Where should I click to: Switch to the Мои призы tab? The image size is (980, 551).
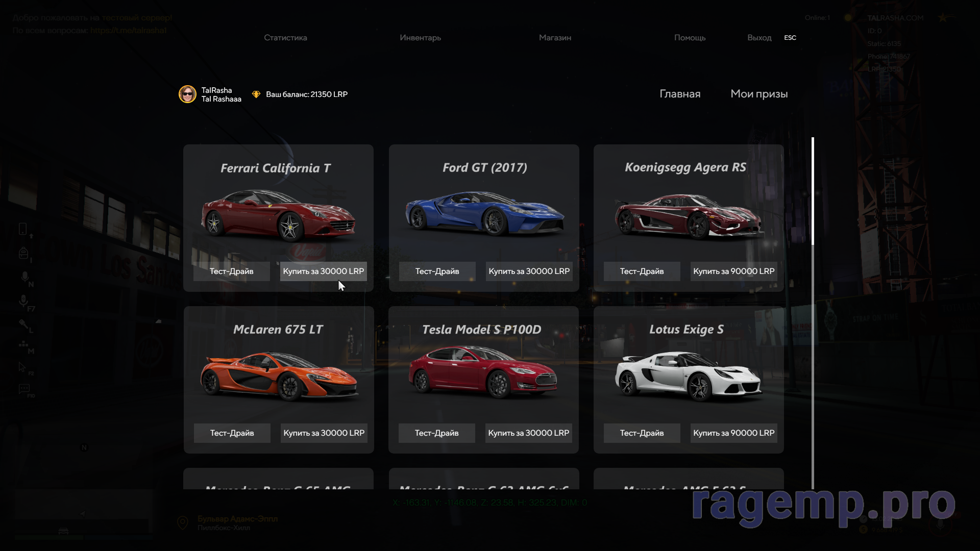coord(759,94)
